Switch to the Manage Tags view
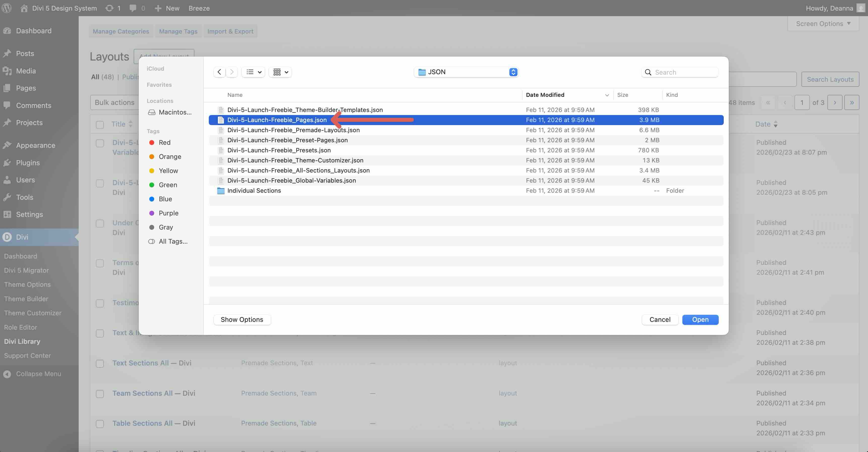This screenshot has width=868, height=452. click(178, 31)
